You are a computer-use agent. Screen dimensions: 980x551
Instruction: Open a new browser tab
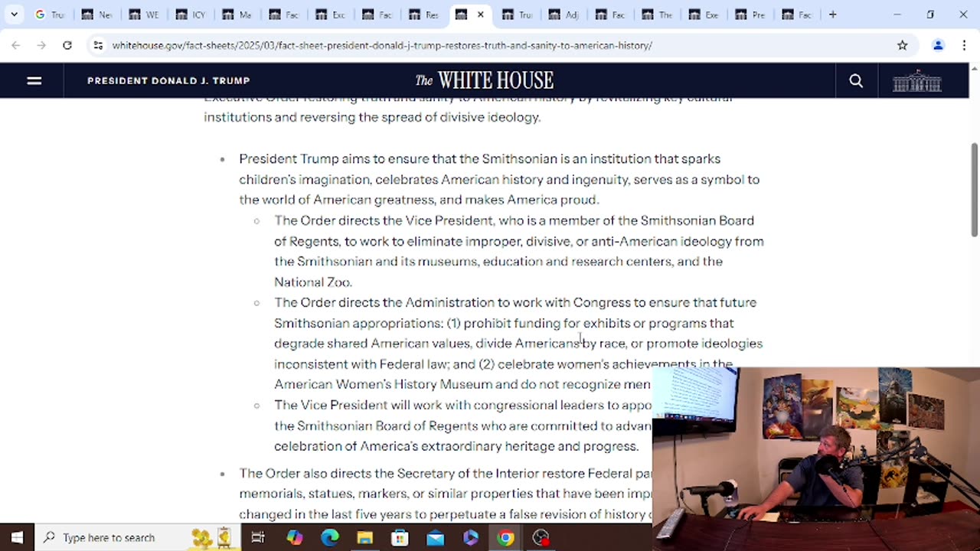(x=832, y=15)
